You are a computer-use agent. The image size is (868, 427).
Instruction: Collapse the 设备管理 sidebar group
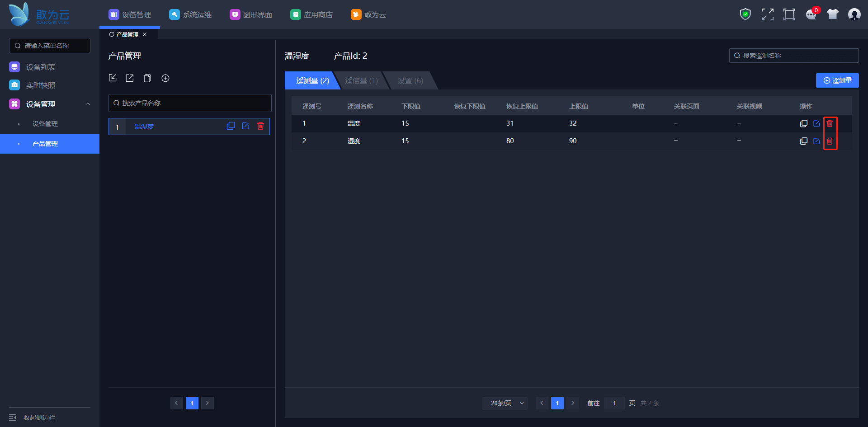tap(88, 104)
